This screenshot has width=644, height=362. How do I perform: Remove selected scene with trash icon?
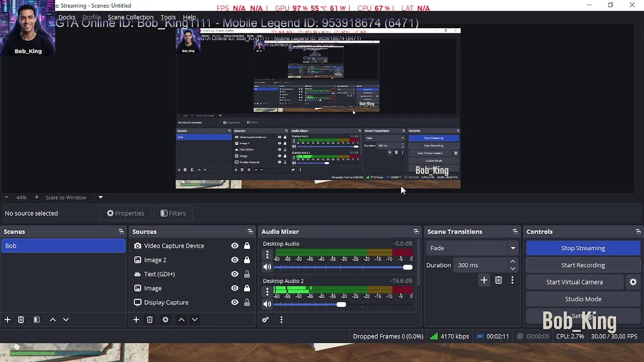point(21,320)
